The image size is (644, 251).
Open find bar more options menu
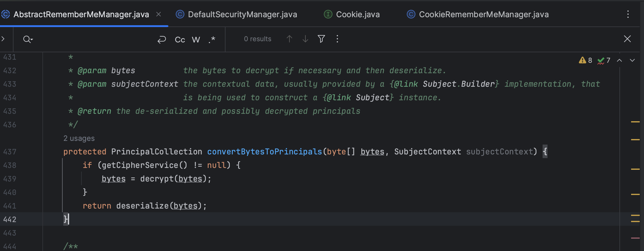337,39
